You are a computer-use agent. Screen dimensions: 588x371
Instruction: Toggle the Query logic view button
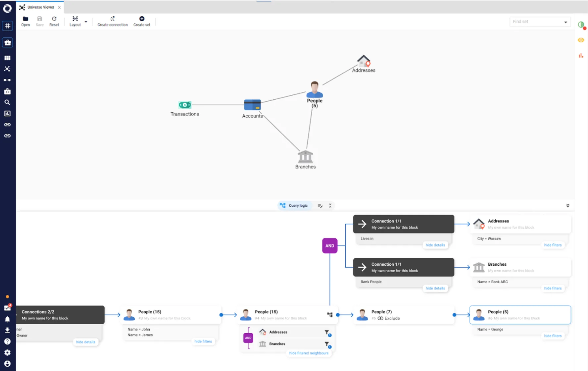pyautogui.click(x=294, y=205)
